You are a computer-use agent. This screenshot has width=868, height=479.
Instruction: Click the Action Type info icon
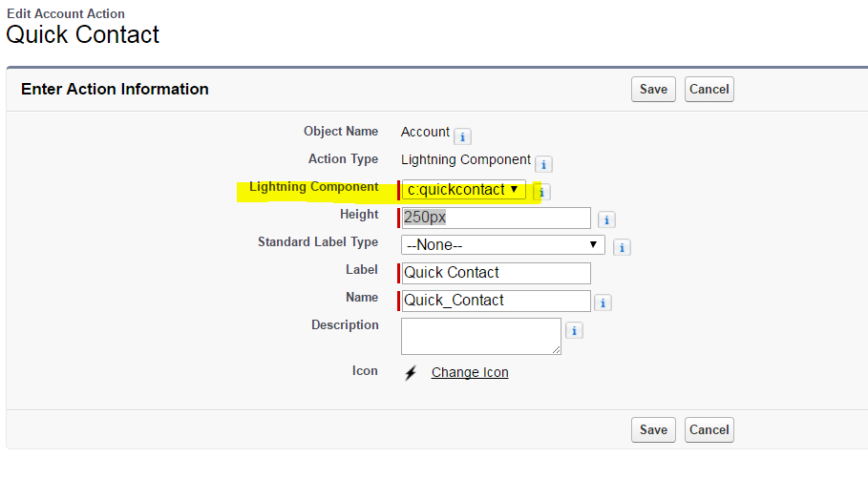click(x=543, y=164)
